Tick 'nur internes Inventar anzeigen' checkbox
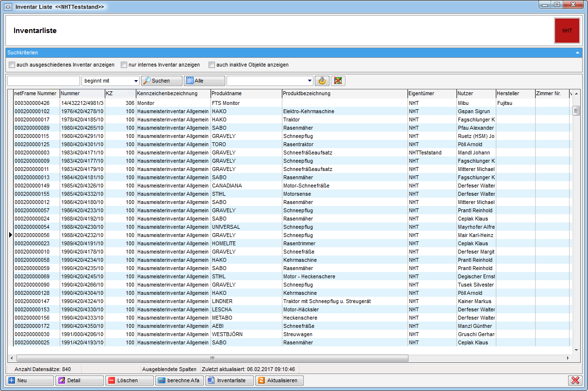Screen dimensions: 588x391 (124, 65)
